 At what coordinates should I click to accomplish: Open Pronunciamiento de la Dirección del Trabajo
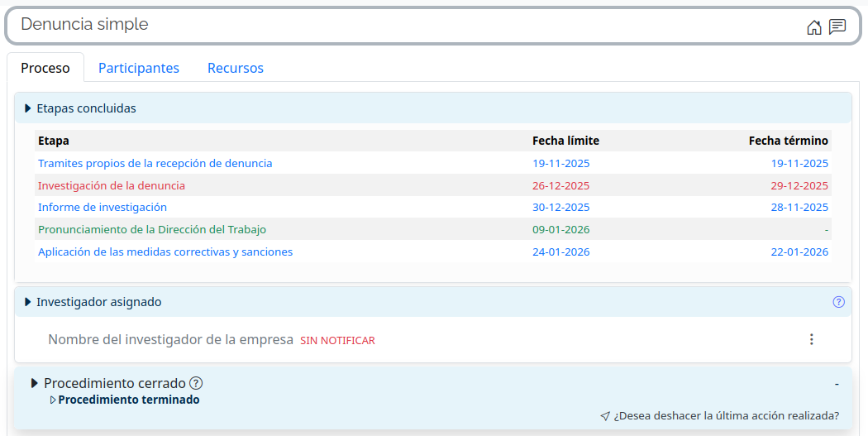[x=152, y=229]
